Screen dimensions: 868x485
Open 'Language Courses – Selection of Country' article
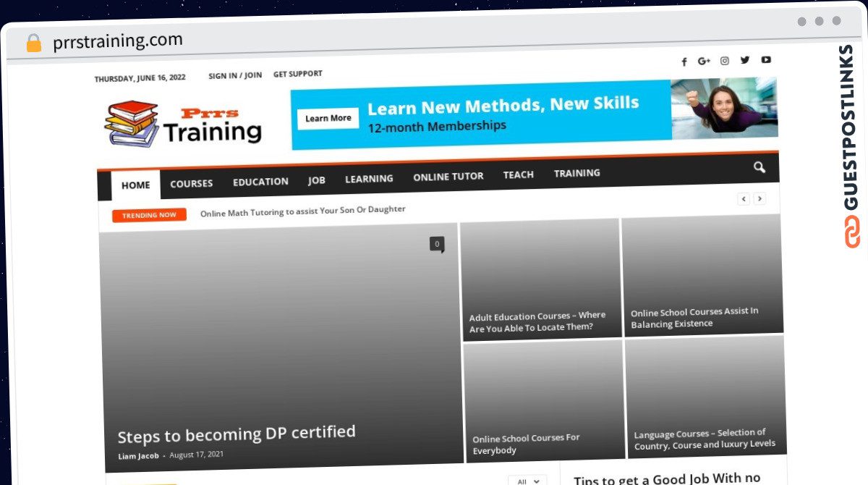pyautogui.click(x=705, y=439)
